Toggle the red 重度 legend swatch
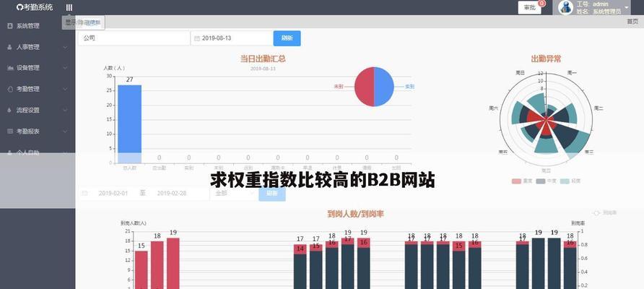 click(516, 181)
